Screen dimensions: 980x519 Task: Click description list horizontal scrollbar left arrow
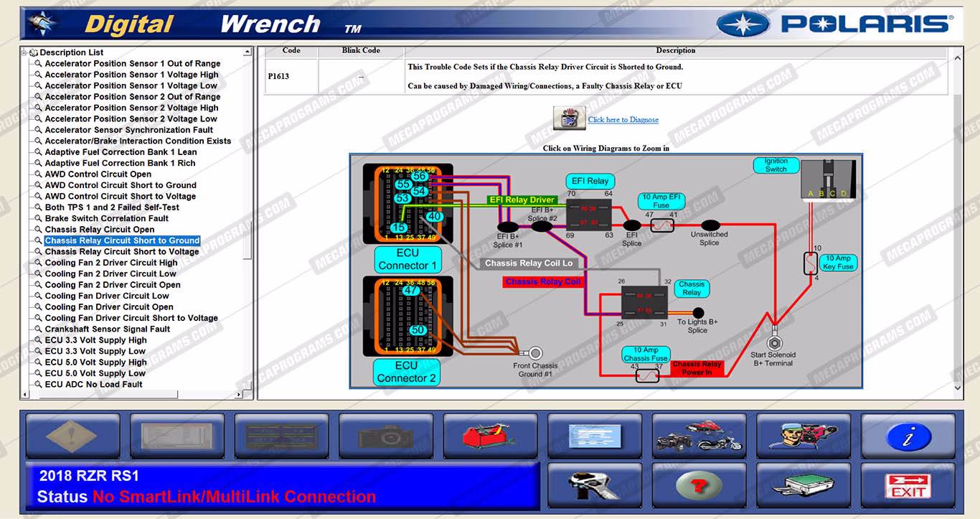(x=24, y=395)
